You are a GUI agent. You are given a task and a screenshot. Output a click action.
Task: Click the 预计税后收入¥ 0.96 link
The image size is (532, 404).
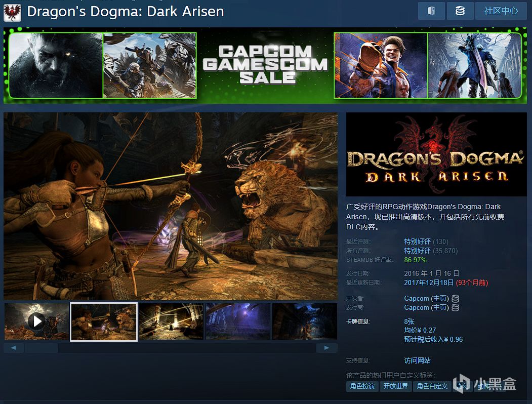click(433, 339)
